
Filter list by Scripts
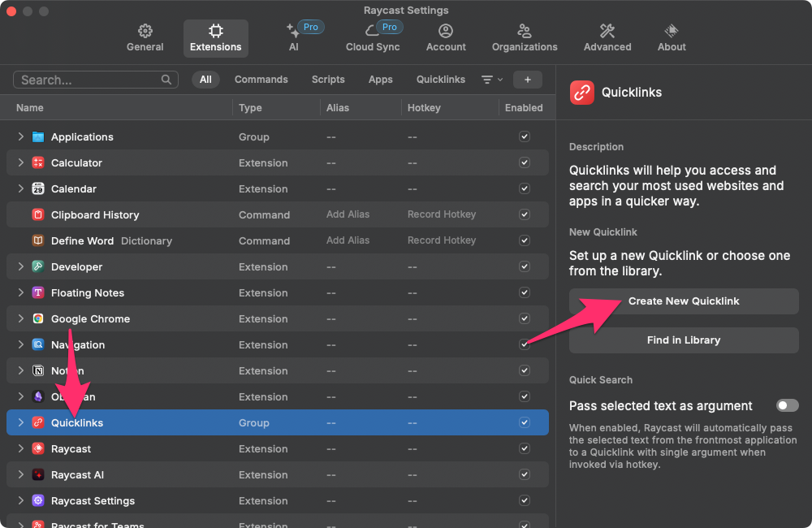tap(328, 80)
